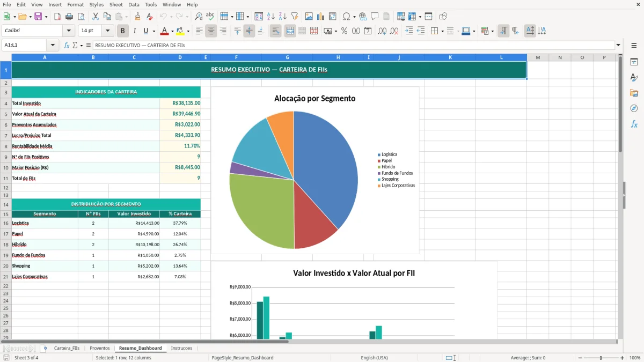Toggle Align Left
Viewport: 644px width, 362px height.
199,31
